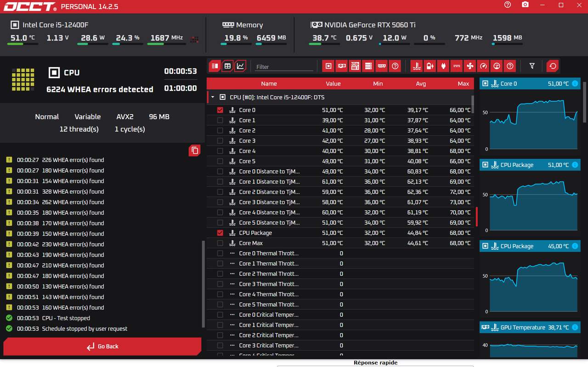Uncheck the CPU Package checkbox
Image resolution: width=588 pixels, height=367 pixels.
220,233
